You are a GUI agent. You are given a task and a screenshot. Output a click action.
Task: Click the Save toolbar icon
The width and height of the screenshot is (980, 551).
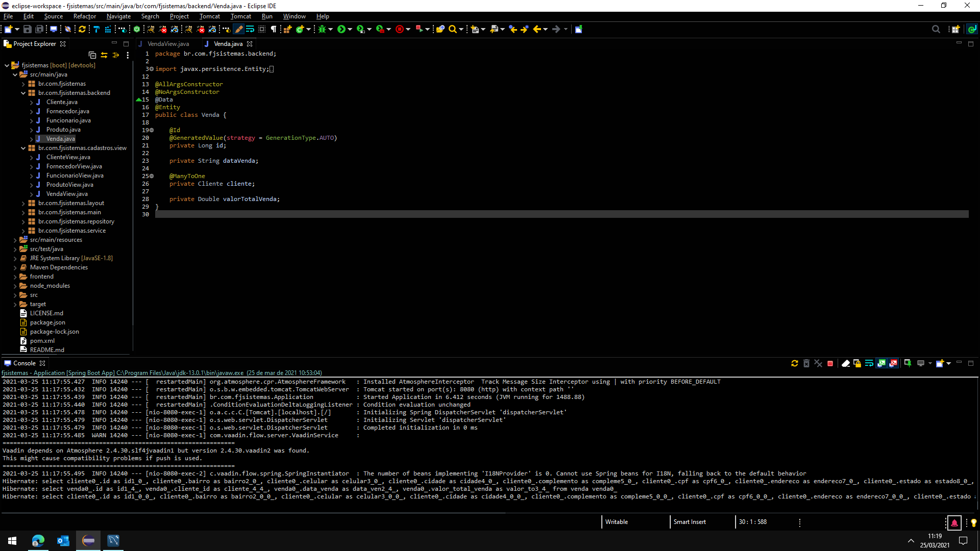[28, 29]
